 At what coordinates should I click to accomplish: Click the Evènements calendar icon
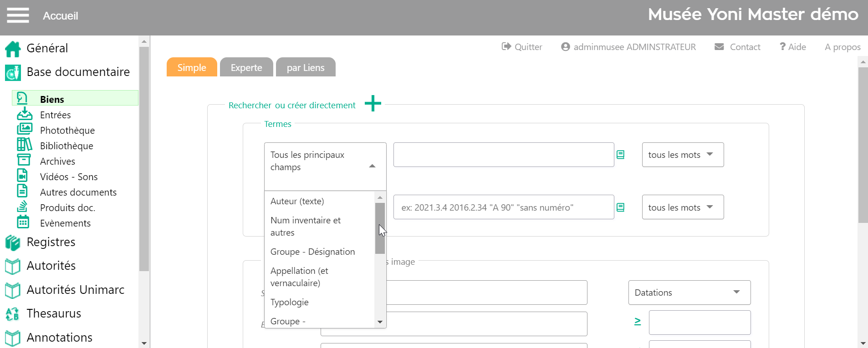click(23, 222)
